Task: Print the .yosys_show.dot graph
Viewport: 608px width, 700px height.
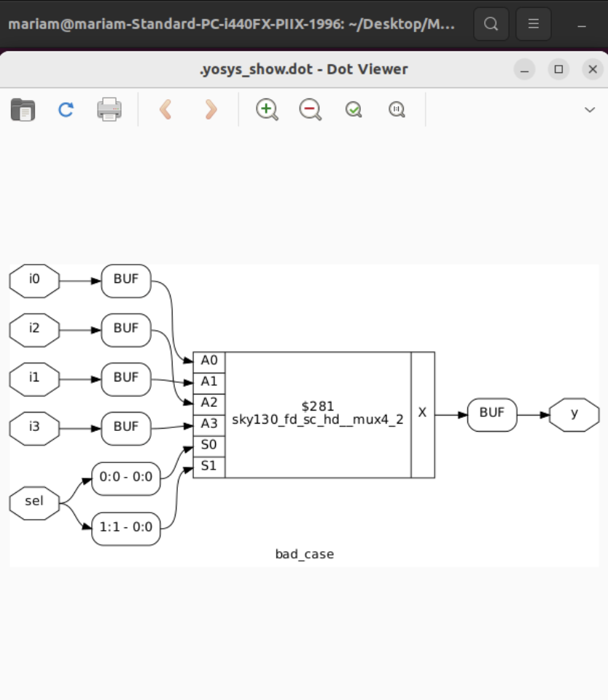Action: coord(108,109)
